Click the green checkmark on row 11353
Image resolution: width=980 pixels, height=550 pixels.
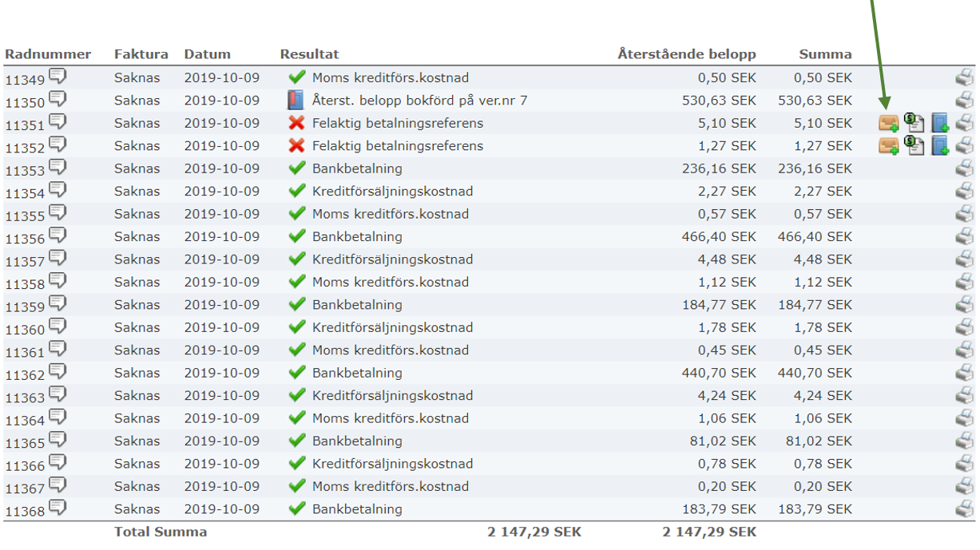(297, 168)
